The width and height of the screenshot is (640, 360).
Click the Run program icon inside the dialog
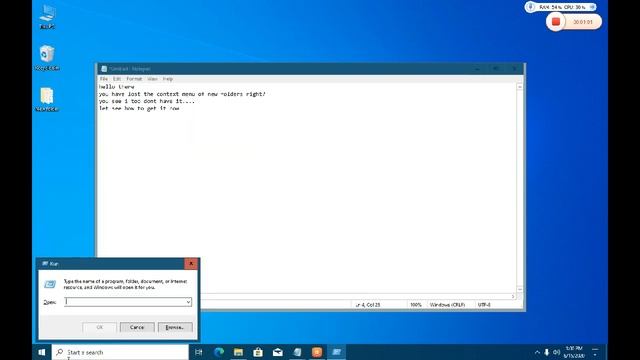click(x=50, y=284)
